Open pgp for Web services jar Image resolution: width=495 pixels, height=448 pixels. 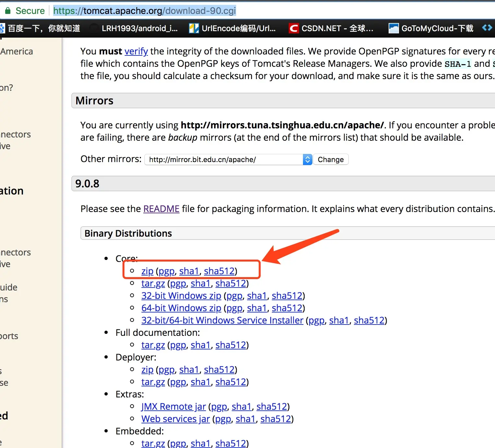coord(223,419)
